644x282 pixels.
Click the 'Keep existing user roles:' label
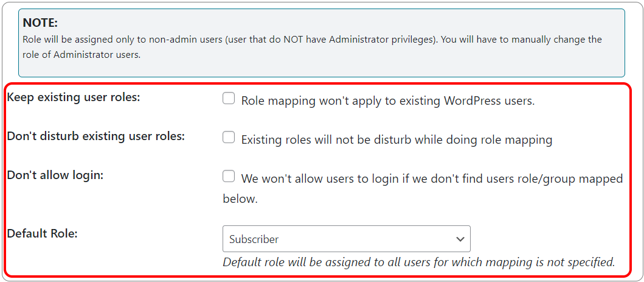pos(74,98)
